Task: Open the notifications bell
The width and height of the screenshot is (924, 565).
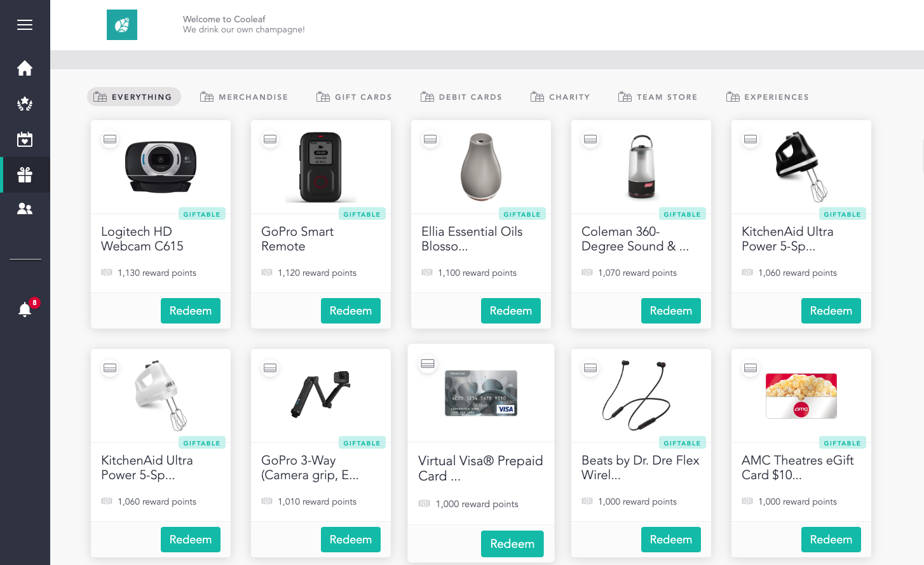Action: pos(25,310)
